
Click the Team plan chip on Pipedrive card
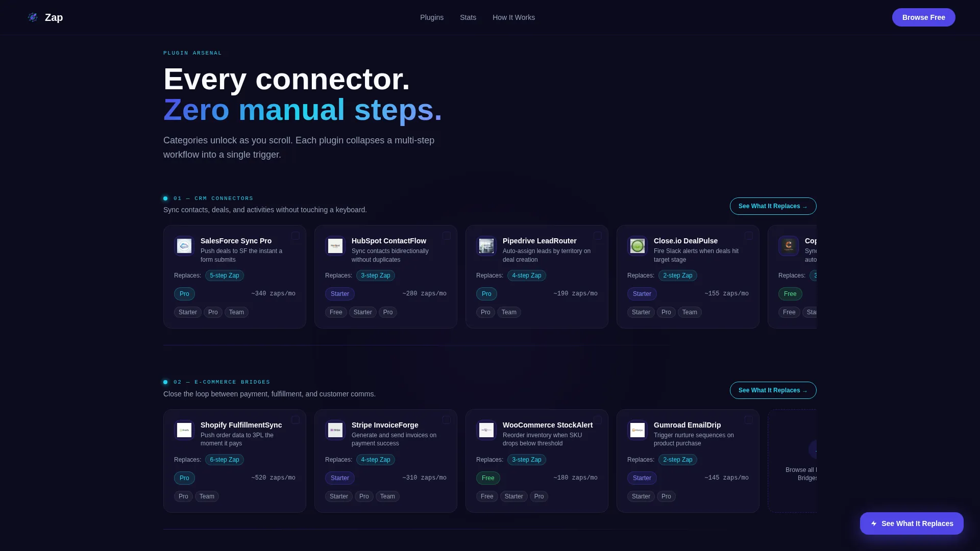click(509, 312)
